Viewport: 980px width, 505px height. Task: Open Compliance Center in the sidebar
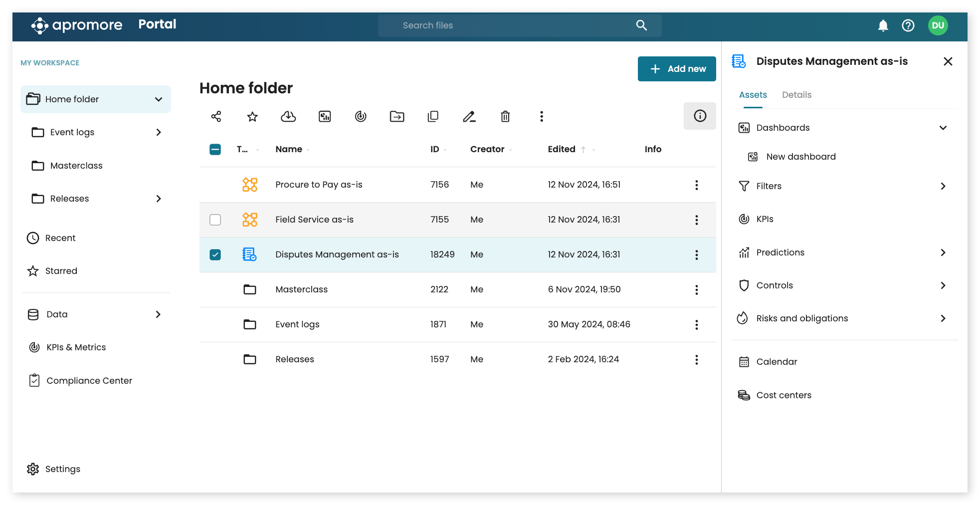click(x=80, y=381)
